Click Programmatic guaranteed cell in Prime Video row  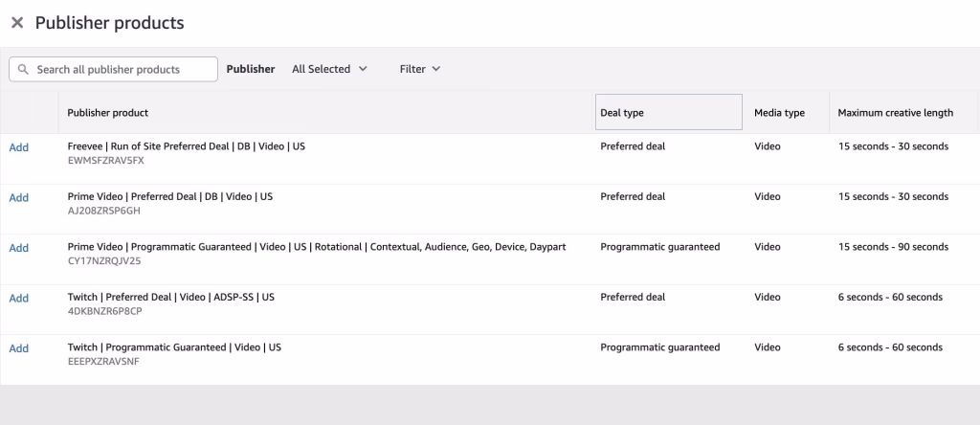click(660, 247)
